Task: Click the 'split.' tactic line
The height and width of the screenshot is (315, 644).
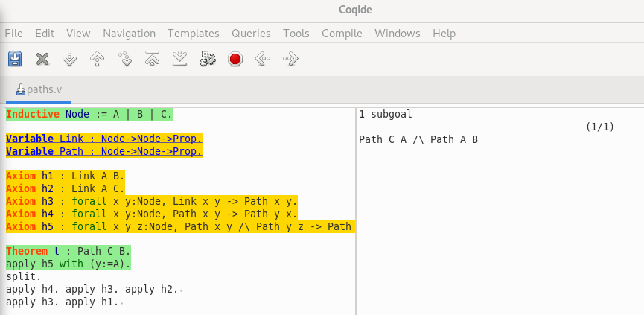Action: 23,276
